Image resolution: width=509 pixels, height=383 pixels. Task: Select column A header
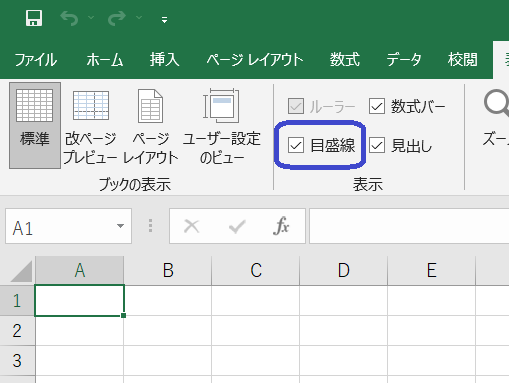pos(79,270)
